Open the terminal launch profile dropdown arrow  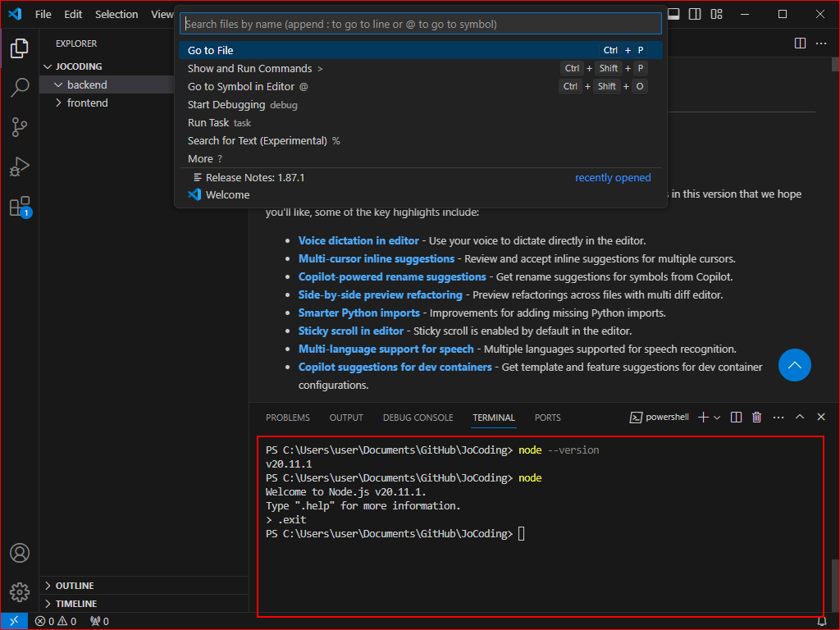717,418
